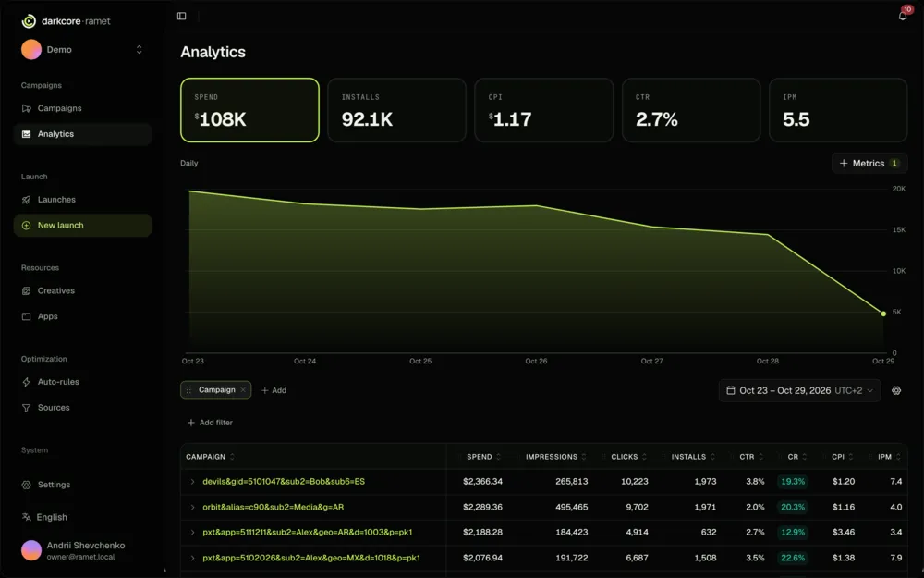The height and width of the screenshot is (578, 924).
Task: Click Andrii Shevchenko's profile avatar
Action: pyautogui.click(x=31, y=550)
